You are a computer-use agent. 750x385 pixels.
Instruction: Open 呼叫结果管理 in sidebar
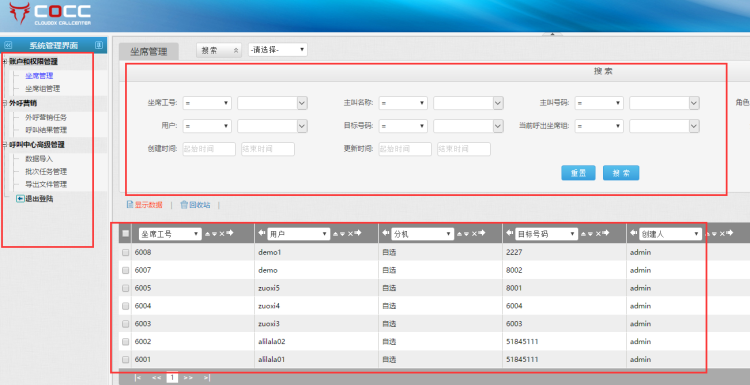click(46, 130)
